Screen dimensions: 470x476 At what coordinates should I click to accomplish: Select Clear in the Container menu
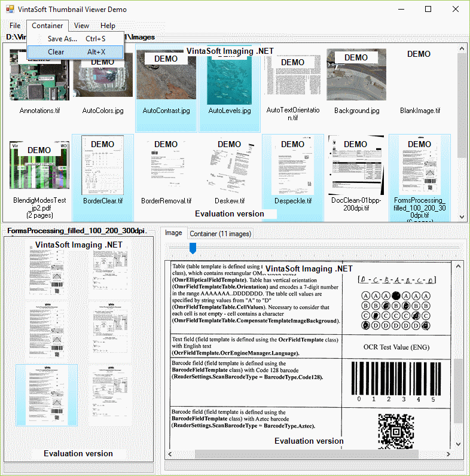pyautogui.click(x=56, y=52)
